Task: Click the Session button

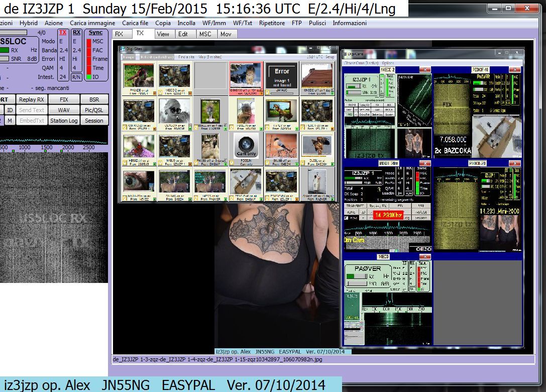Action: (x=94, y=120)
